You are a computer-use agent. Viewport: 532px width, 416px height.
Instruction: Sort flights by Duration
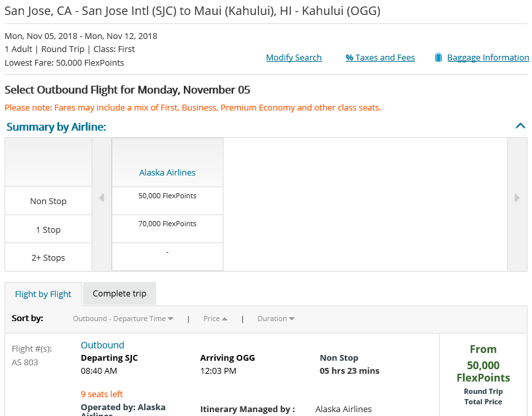coord(275,318)
